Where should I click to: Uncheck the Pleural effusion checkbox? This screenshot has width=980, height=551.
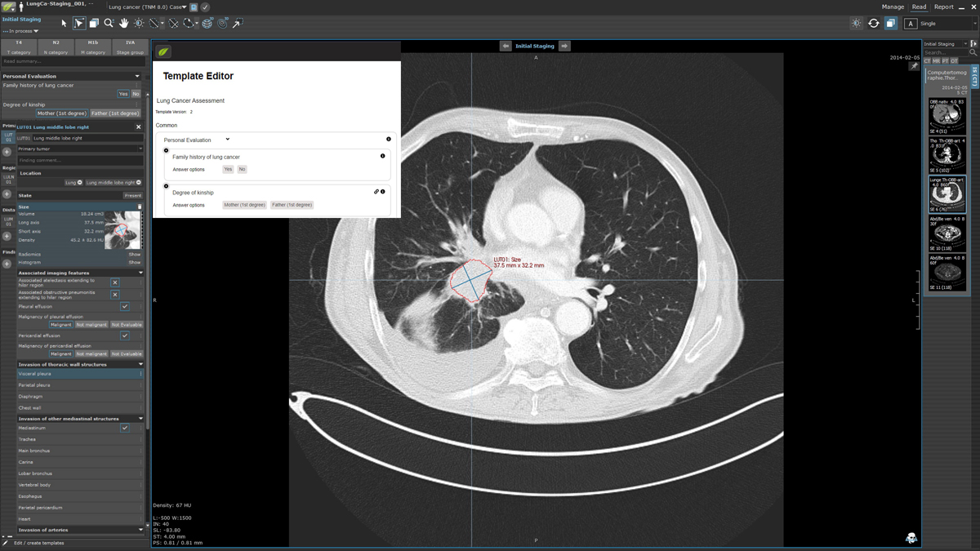click(x=125, y=306)
